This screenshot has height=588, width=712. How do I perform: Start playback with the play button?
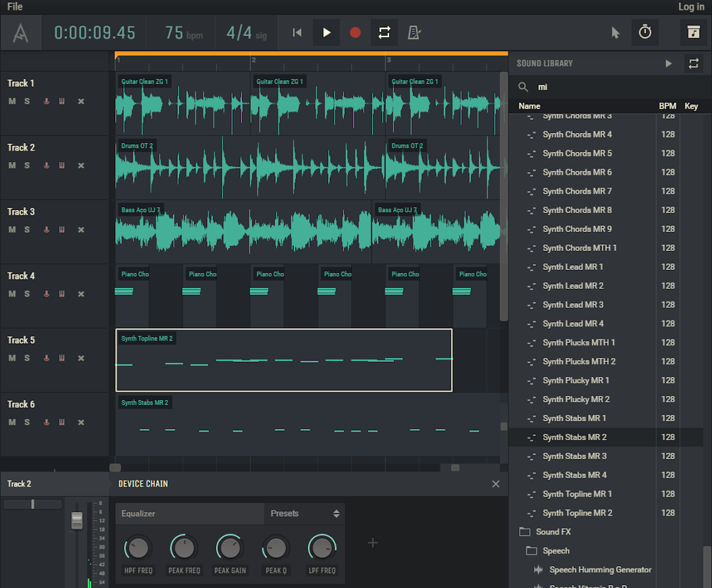[x=326, y=33]
